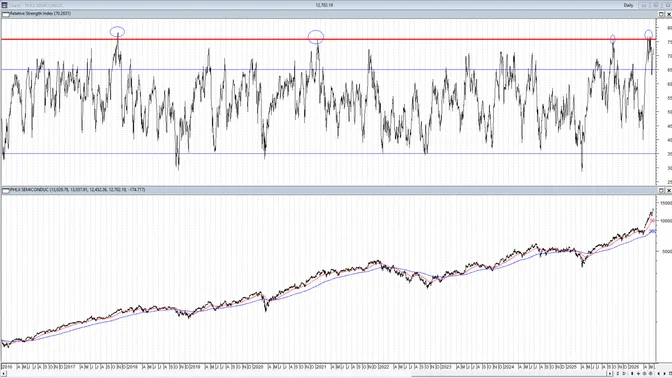Close the PHLX SEMICONDUC price pane
This screenshot has height=378, width=672.
pos(668,190)
